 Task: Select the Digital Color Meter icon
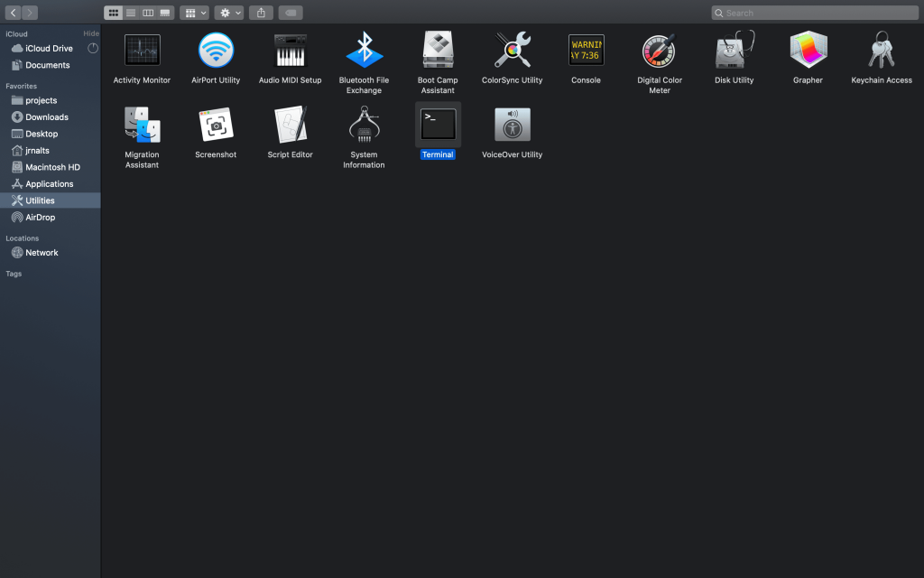coord(660,51)
